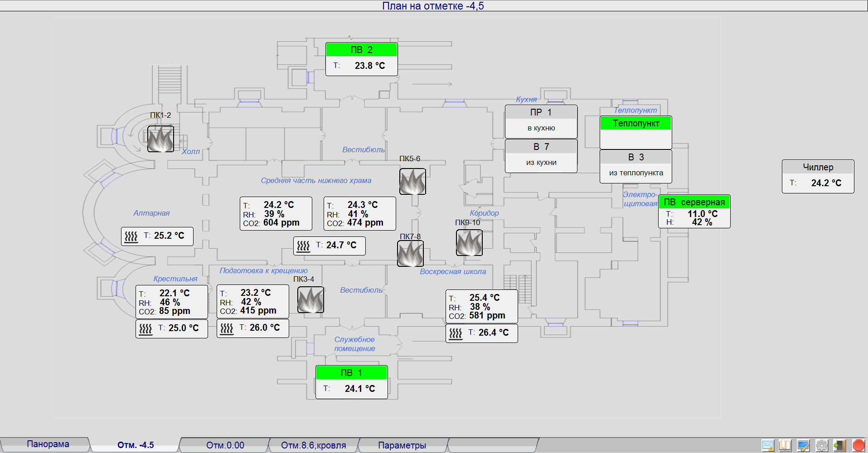Open the alarm messages envelope icon

coord(768,446)
